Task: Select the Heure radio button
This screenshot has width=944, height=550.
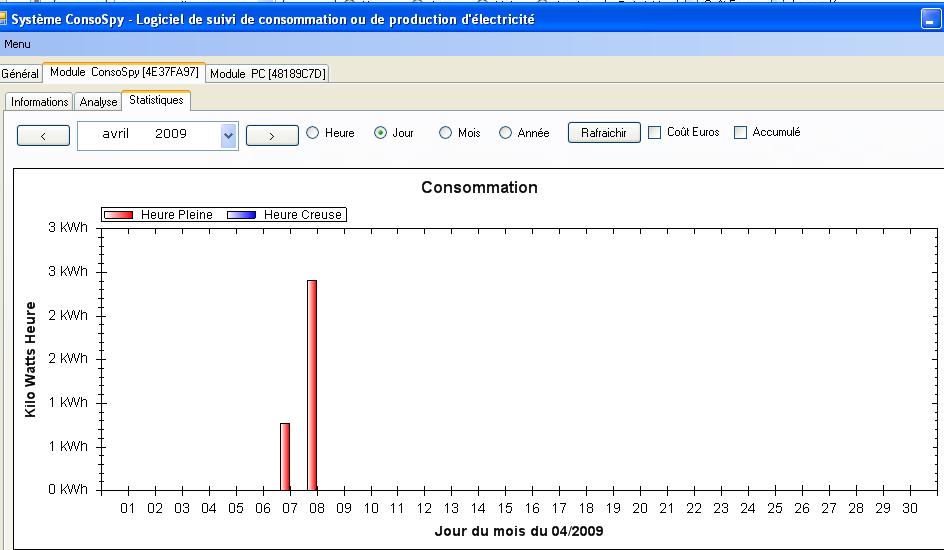Action: pos(313,133)
